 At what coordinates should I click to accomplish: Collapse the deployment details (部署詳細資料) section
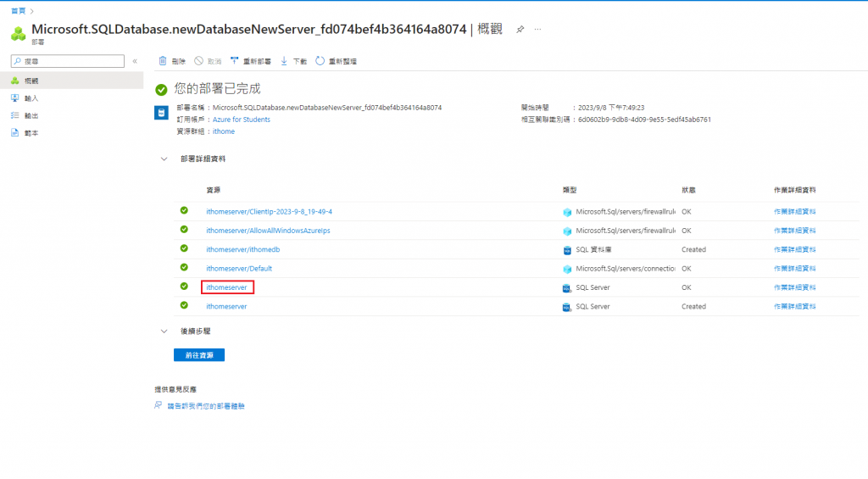(164, 159)
